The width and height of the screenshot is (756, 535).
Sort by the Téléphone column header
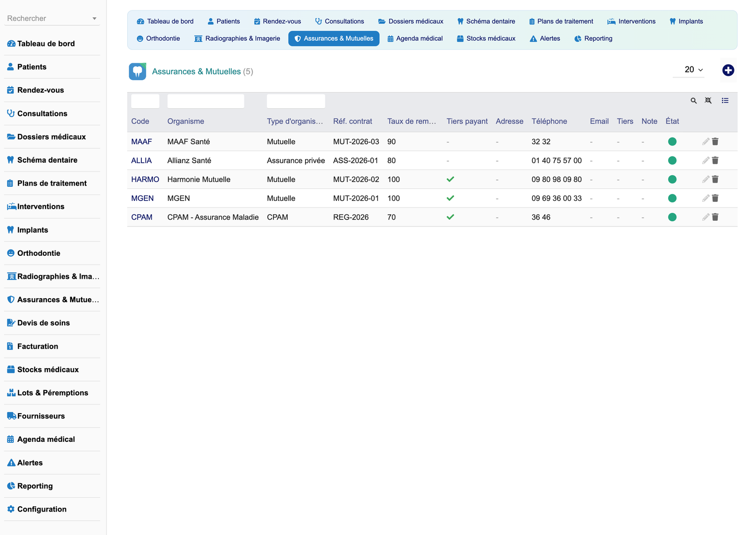[x=549, y=121]
